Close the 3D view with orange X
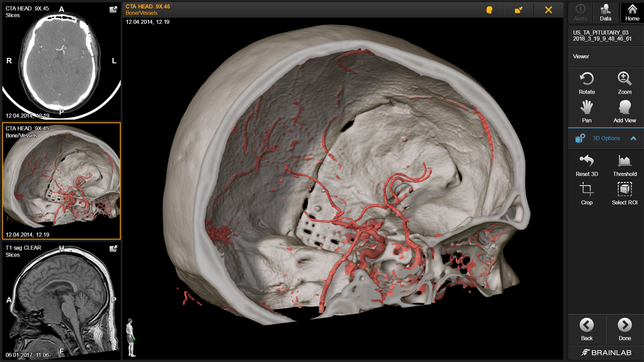The image size is (644, 362). point(548,10)
